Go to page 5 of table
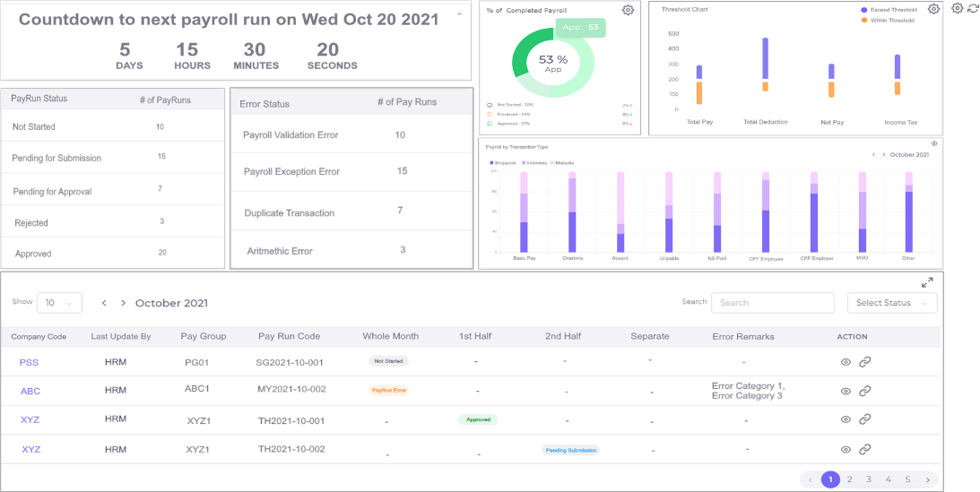 [907, 479]
